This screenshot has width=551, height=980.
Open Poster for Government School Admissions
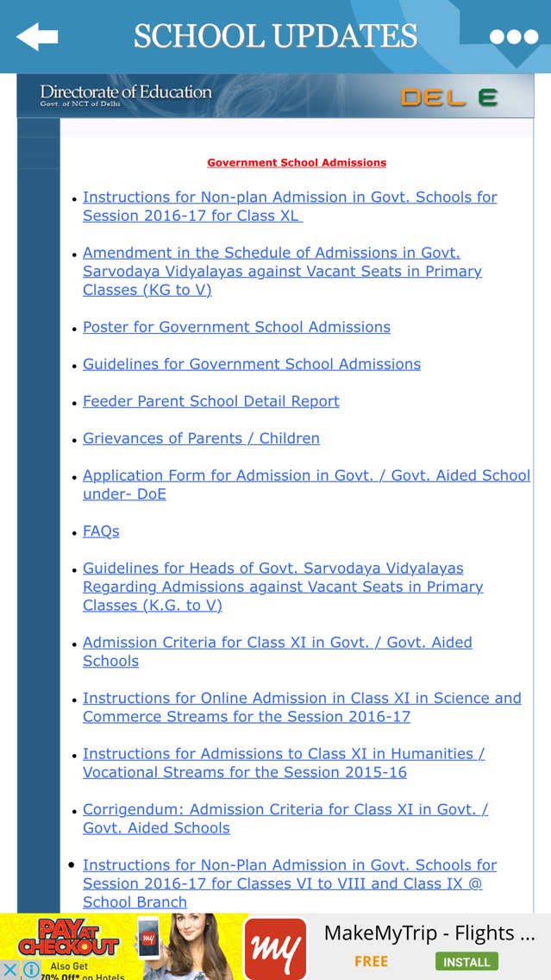tap(237, 327)
